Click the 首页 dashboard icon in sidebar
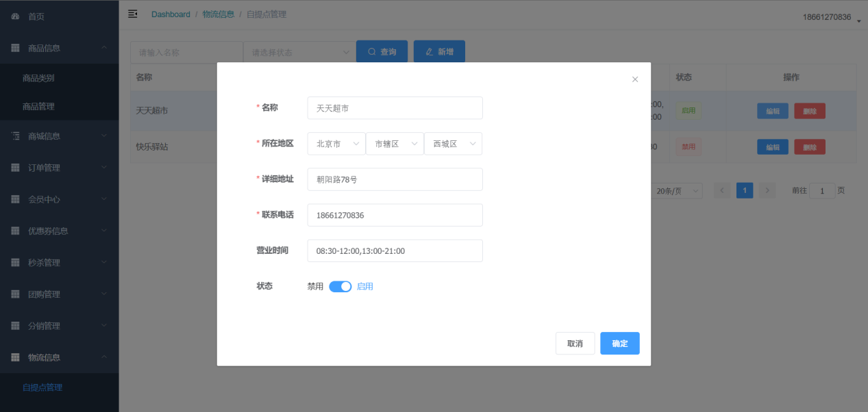This screenshot has width=868, height=412. pos(15,16)
